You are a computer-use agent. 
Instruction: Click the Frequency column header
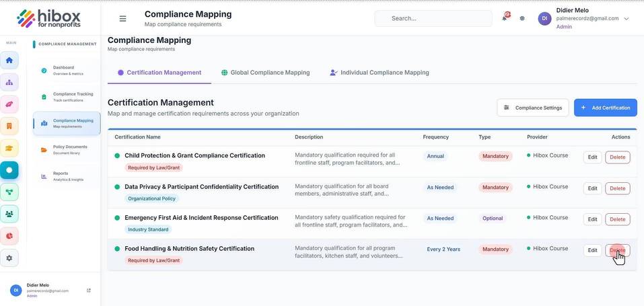point(436,137)
